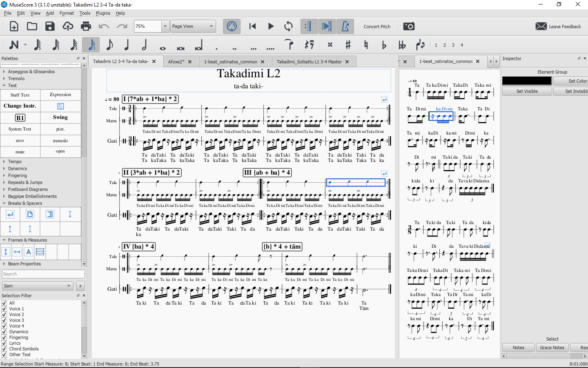Upload score using the cloud icon

[x=68, y=27]
